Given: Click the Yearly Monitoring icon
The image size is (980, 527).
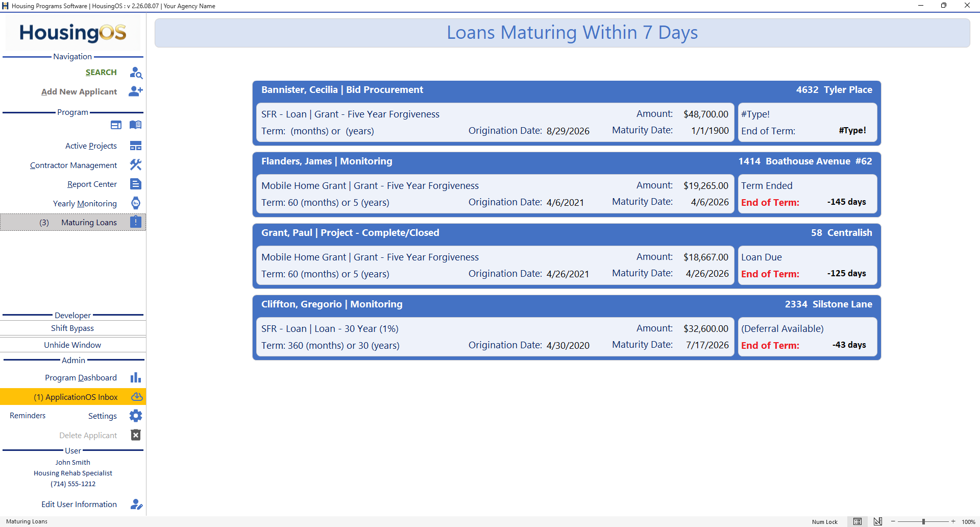Looking at the screenshot, I should point(136,203).
